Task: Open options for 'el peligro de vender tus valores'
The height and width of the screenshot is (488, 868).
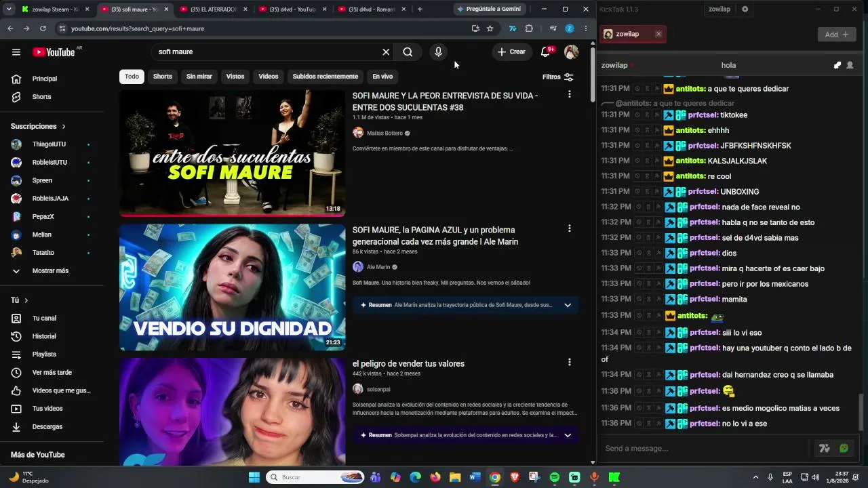Action: [569, 363]
